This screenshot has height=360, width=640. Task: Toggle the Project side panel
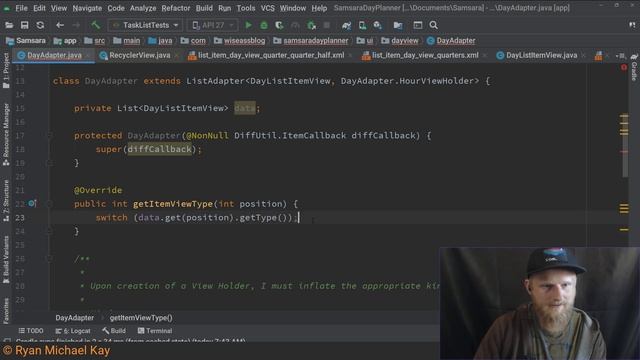[6, 70]
